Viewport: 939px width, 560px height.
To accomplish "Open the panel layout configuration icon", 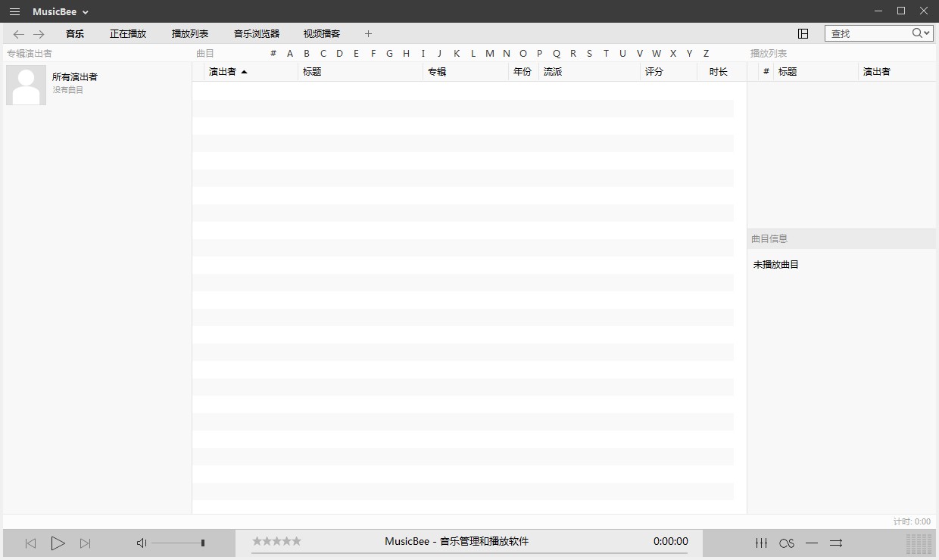I will tap(803, 33).
